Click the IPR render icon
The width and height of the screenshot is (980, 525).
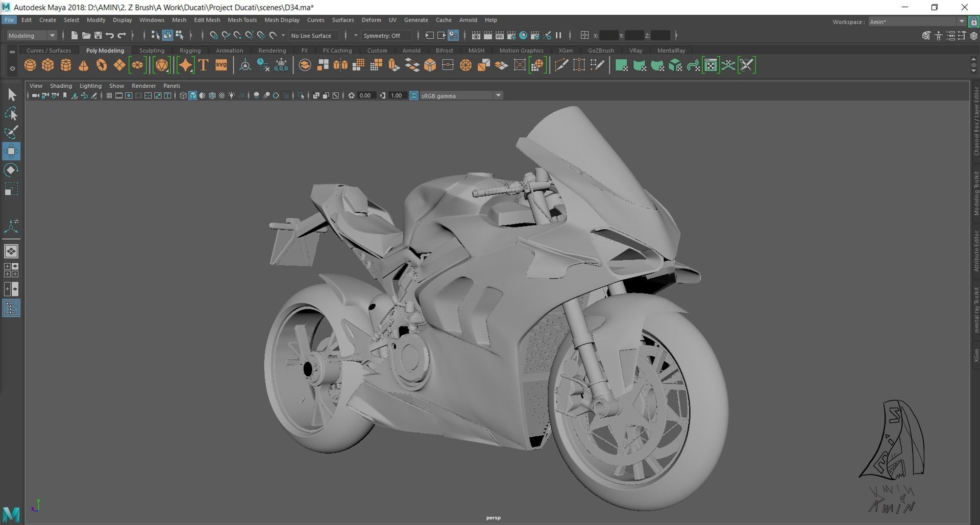(500, 35)
